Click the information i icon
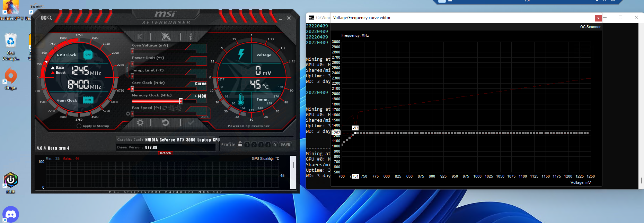The image size is (644, 223). point(191,37)
